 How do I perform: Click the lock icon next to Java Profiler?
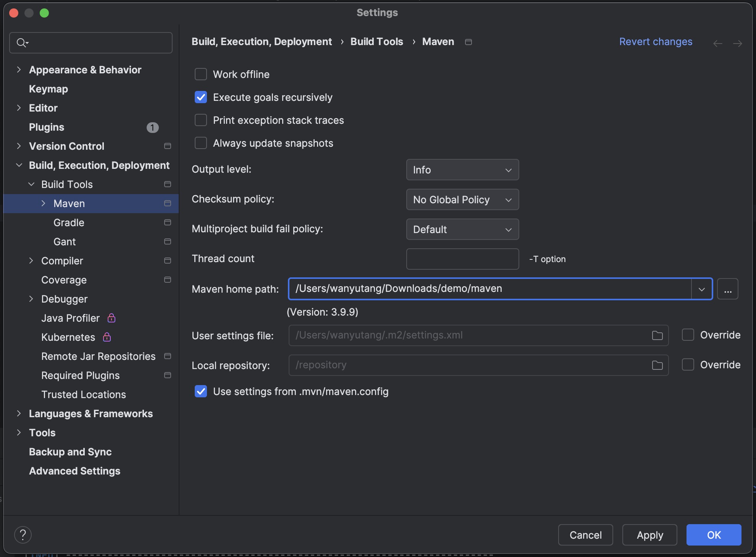[x=111, y=317]
